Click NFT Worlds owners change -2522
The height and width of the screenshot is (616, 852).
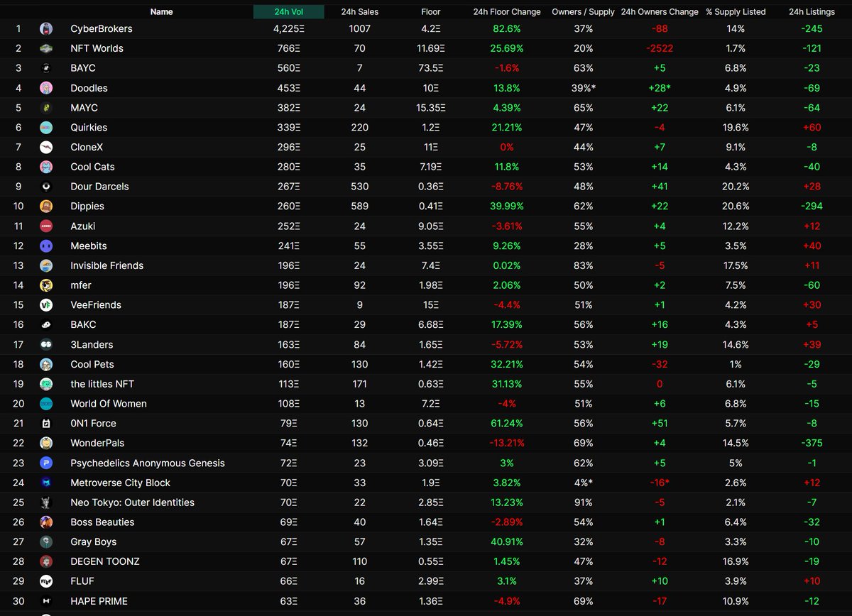coord(660,49)
